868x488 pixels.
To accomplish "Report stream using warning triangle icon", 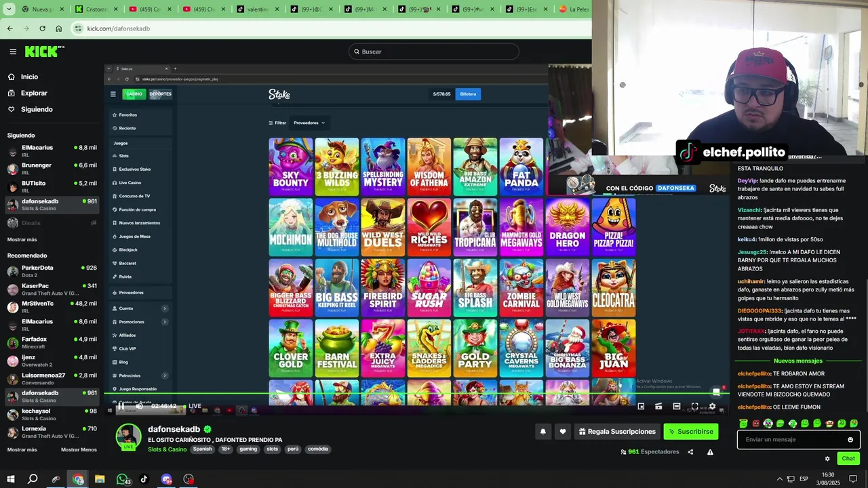I will click(x=710, y=452).
